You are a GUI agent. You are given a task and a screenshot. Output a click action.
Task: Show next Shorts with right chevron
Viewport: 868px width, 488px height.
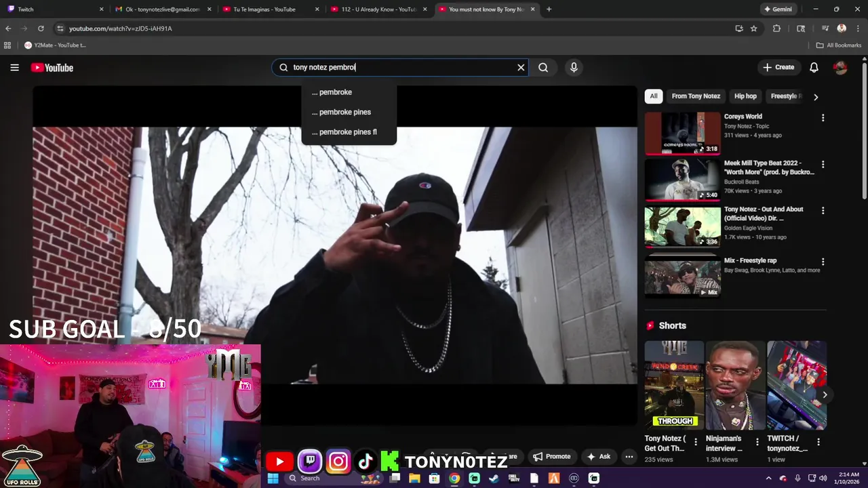pyautogui.click(x=825, y=394)
